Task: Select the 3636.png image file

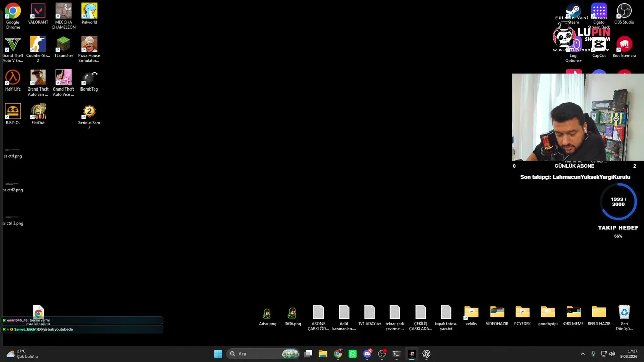Action: pyautogui.click(x=293, y=316)
